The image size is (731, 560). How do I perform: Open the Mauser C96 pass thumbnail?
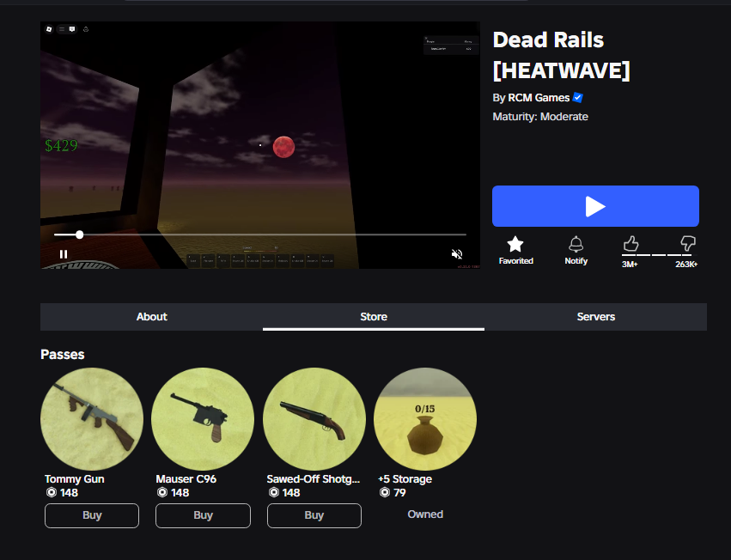click(x=203, y=419)
